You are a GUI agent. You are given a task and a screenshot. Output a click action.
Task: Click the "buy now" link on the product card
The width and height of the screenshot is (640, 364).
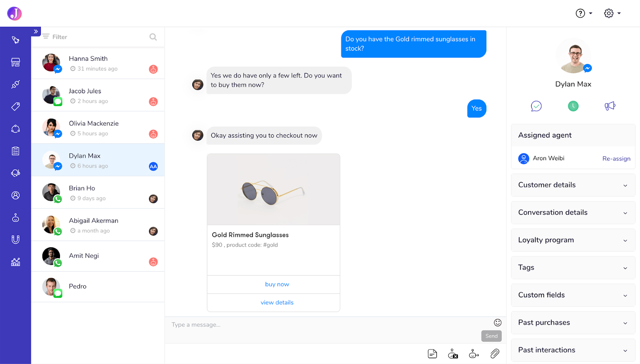point(277,284)
